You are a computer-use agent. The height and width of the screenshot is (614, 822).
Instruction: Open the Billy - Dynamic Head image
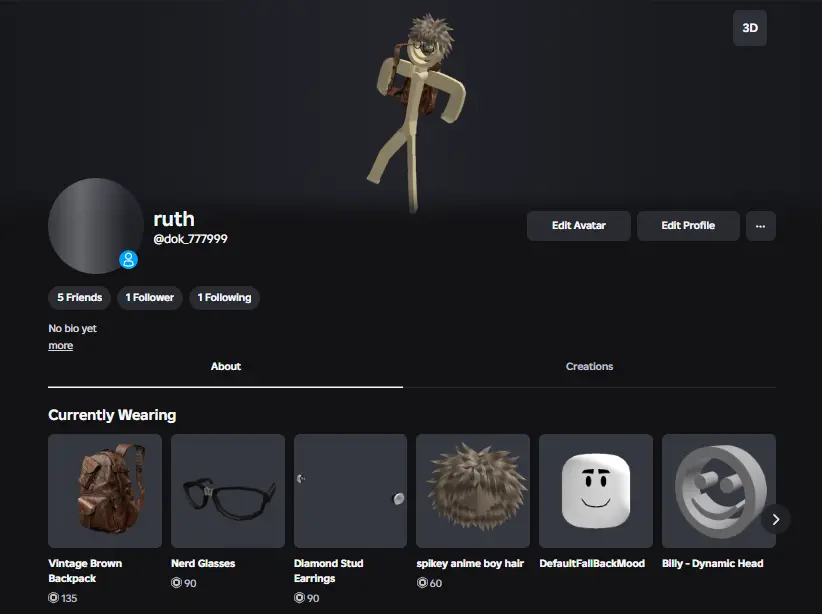(719, 491)
